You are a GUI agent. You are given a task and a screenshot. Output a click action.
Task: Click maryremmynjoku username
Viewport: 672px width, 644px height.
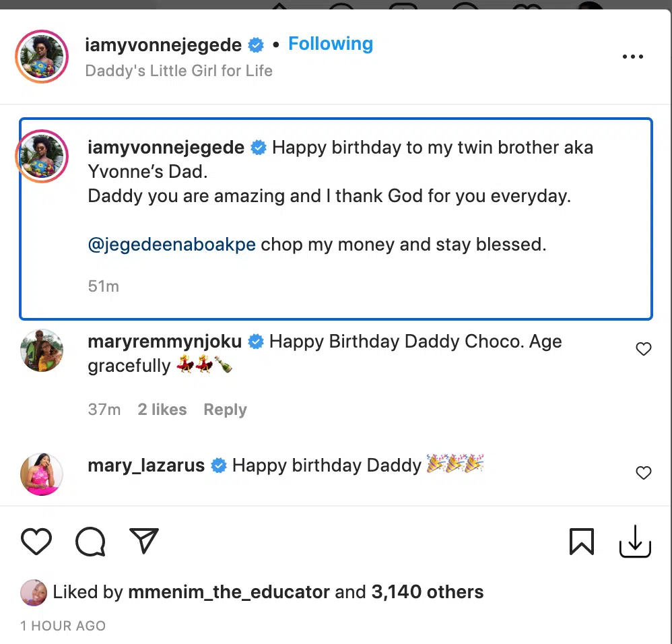(165, 342)
